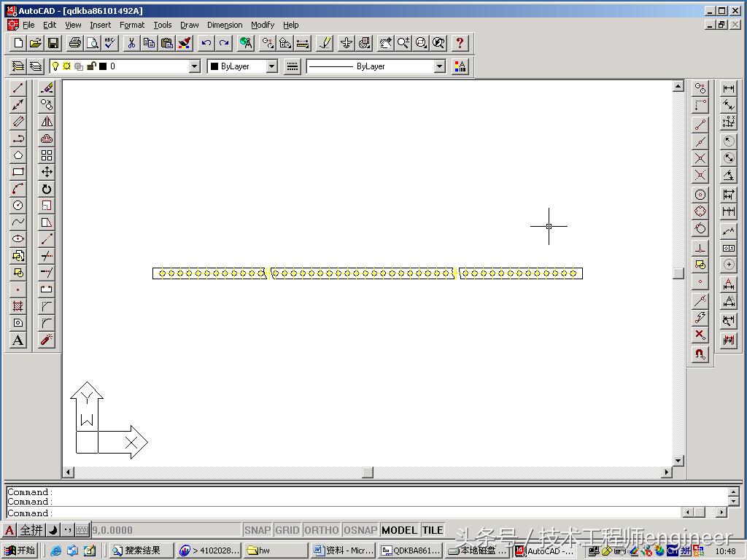The image size is (747, 560).
Task: Select the Trim modify tool
Action: [46, 256]
